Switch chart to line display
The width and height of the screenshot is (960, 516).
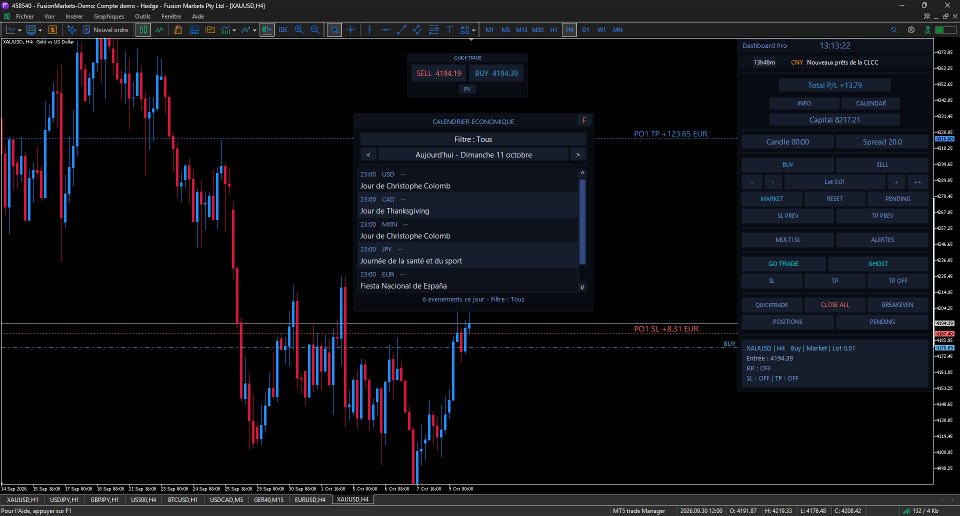point(159,29)
